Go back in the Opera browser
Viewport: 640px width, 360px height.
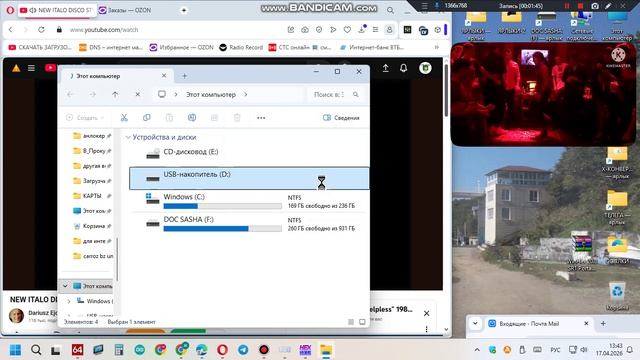click(x=11, y=30)
